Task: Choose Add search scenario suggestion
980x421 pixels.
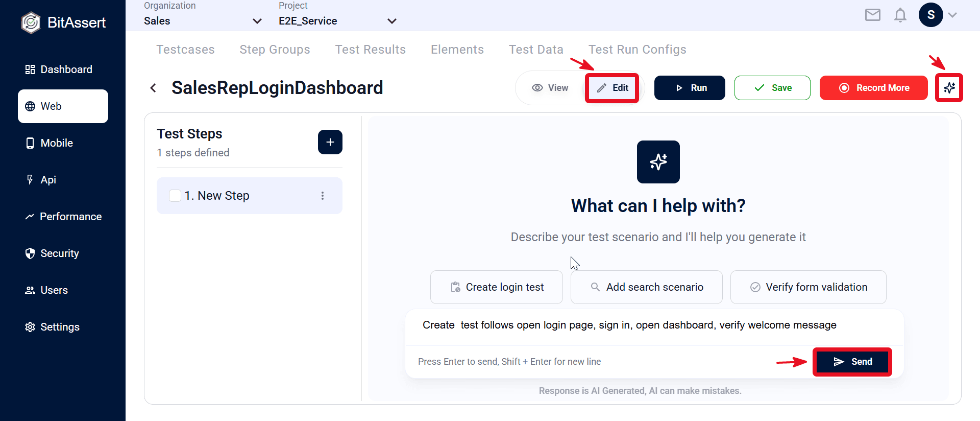Action: click(647, 287)
